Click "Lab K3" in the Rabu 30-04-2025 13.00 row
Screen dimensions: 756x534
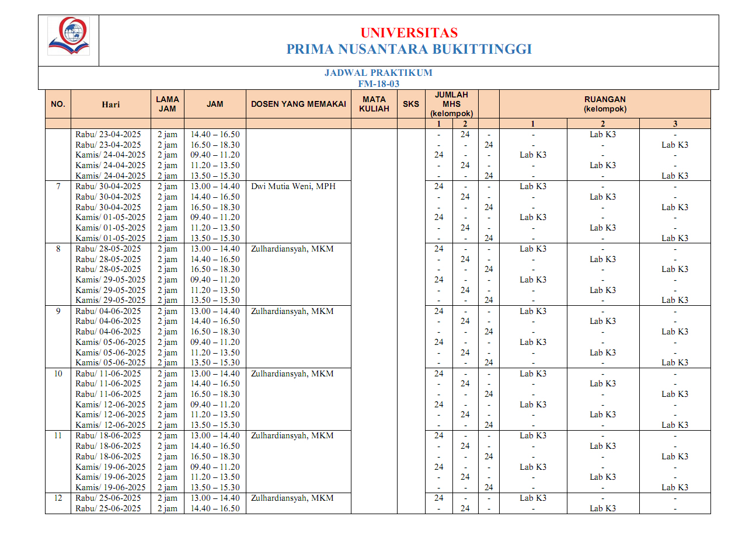pyautogui.click(x=533, y=186)
